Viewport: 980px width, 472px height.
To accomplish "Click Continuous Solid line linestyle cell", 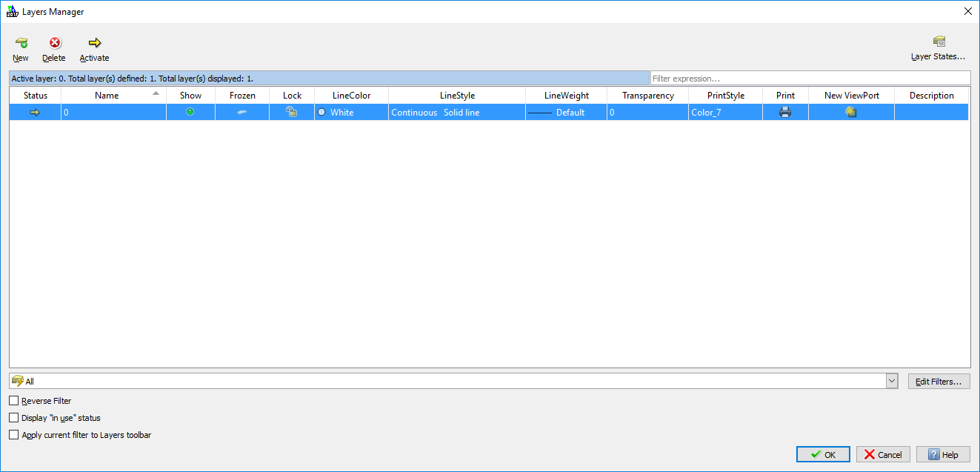I will (457, 113).
